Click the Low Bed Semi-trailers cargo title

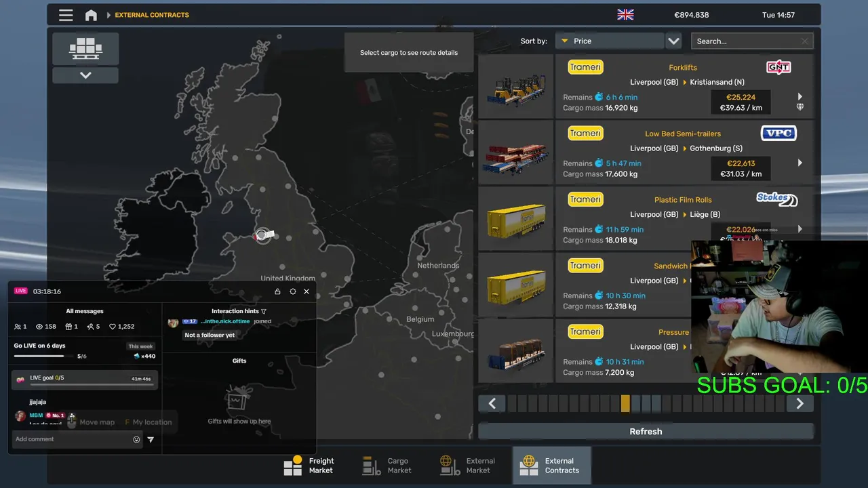point(683,134)
